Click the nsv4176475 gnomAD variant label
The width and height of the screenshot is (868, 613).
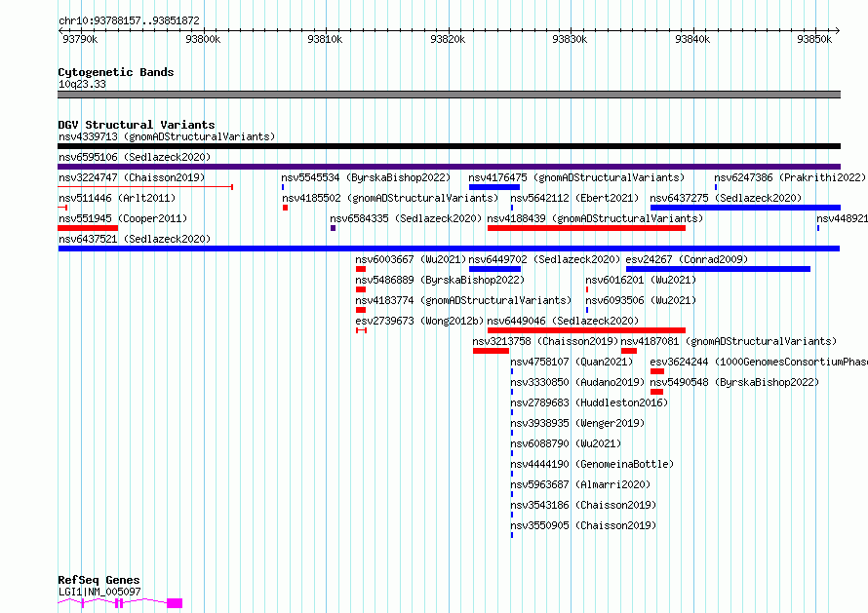(576, 177)
